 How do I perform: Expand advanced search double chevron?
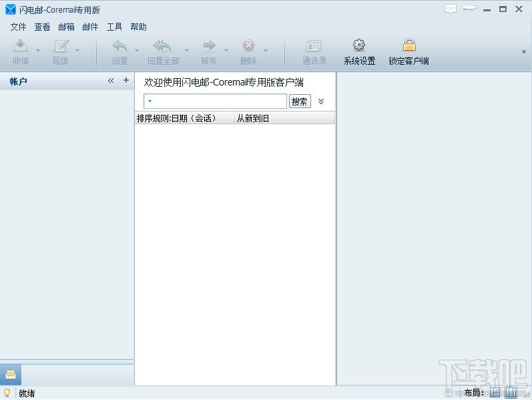321,102
